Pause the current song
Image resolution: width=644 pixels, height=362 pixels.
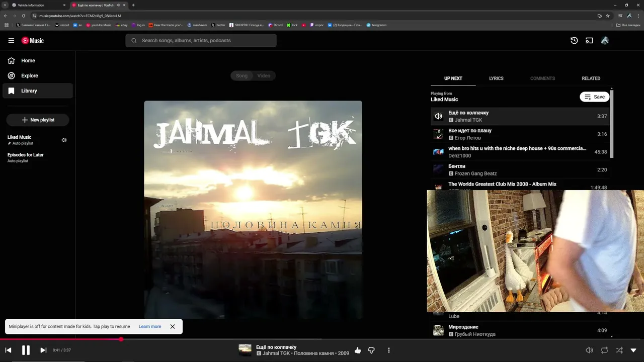pos(26,350)
